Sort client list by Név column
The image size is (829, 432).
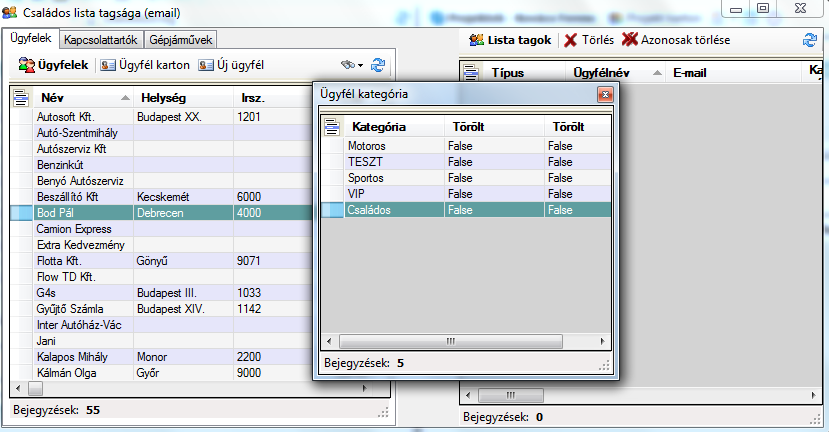tap(82, 98)
